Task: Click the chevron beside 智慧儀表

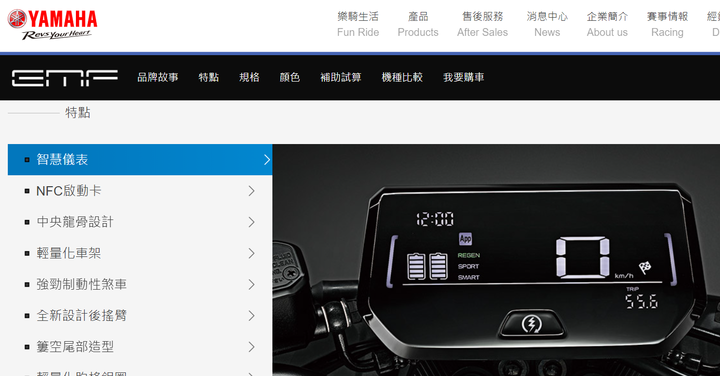Action: pyautogui.click(x=267, y=160)
